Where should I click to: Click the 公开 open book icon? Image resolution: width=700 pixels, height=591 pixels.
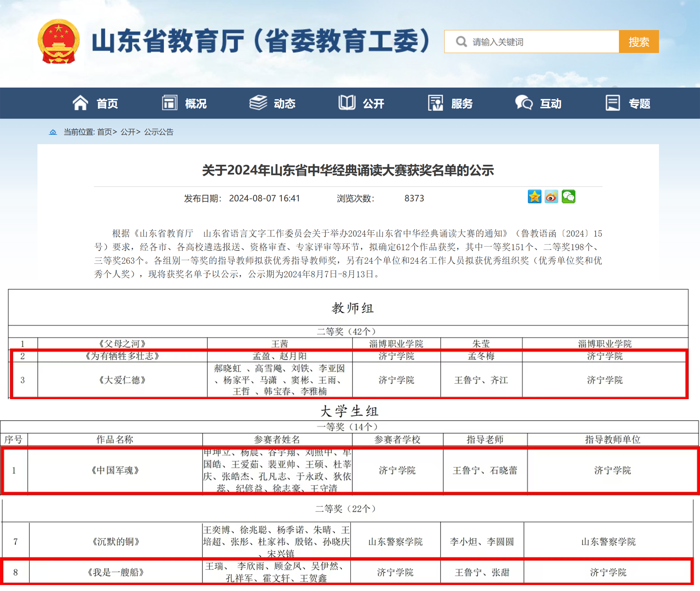click(347, 103)
